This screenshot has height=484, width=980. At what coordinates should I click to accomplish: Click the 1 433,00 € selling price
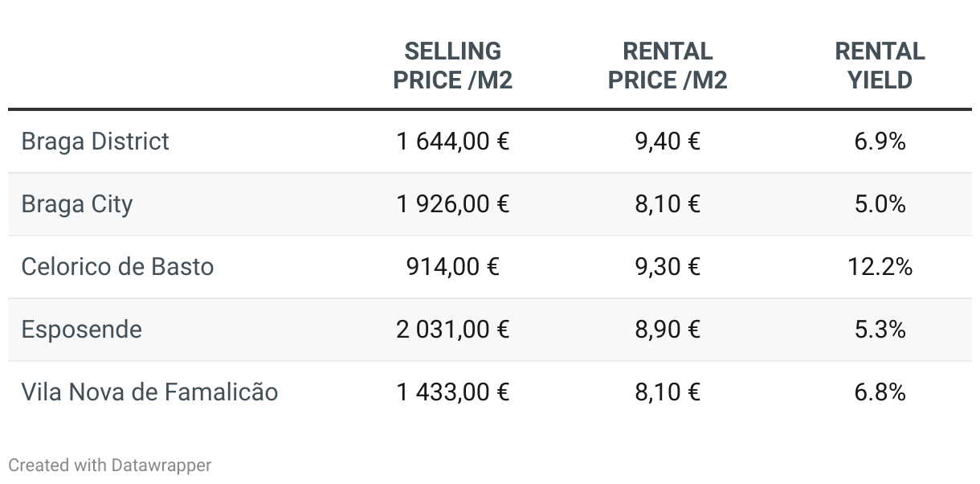pos(453,392)
